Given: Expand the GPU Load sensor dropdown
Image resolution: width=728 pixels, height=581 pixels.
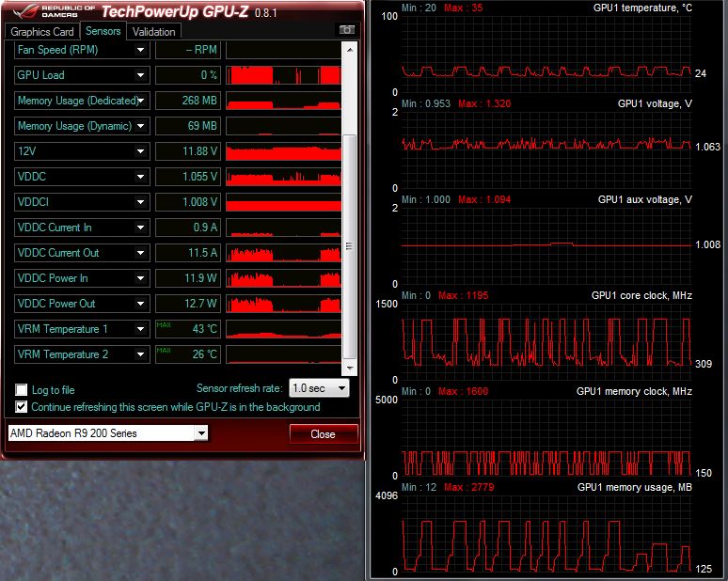Looking at the screenshot, I should click(x=140, y=75).
